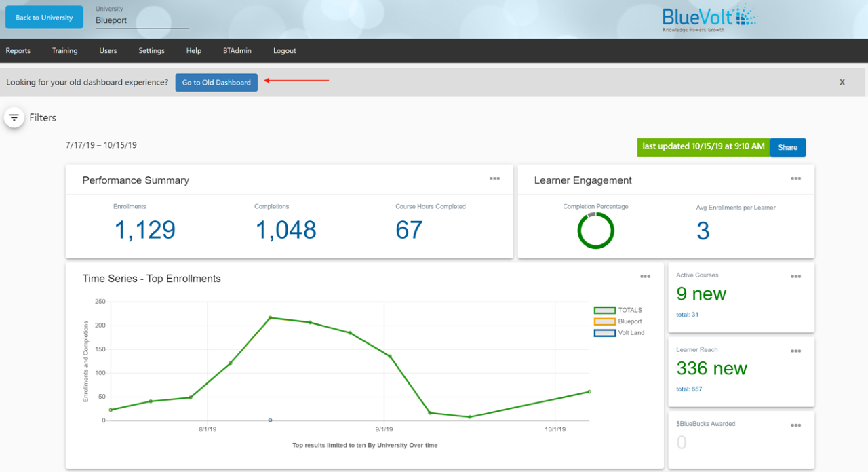Toggle the Volt Land legend series
This screenshot has width=868, height=472.
coord(619,333)
